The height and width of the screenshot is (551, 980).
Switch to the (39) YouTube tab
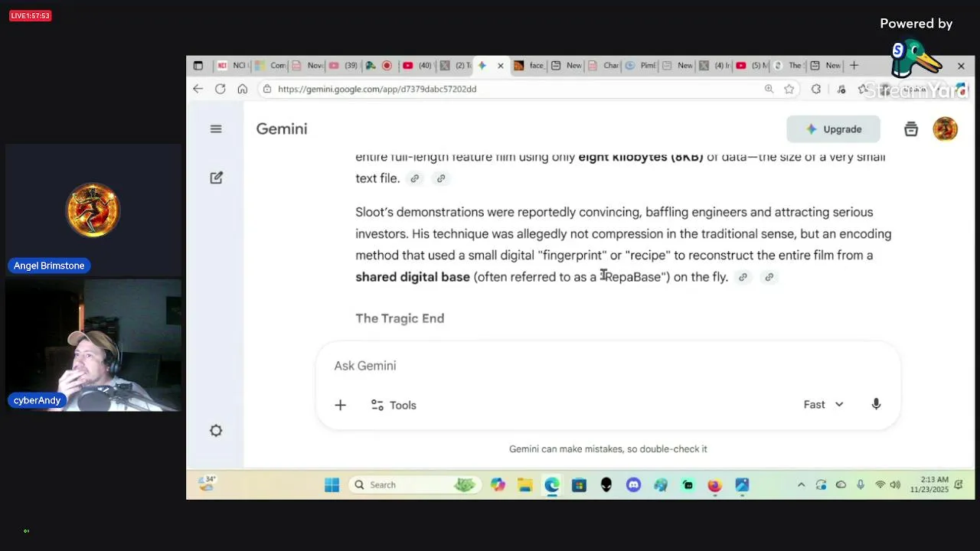coord(344,65)
